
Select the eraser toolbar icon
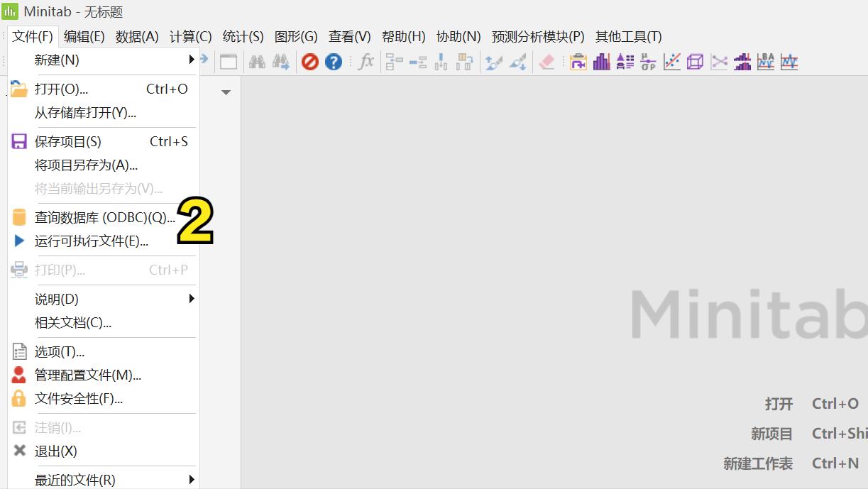point(546,62)
